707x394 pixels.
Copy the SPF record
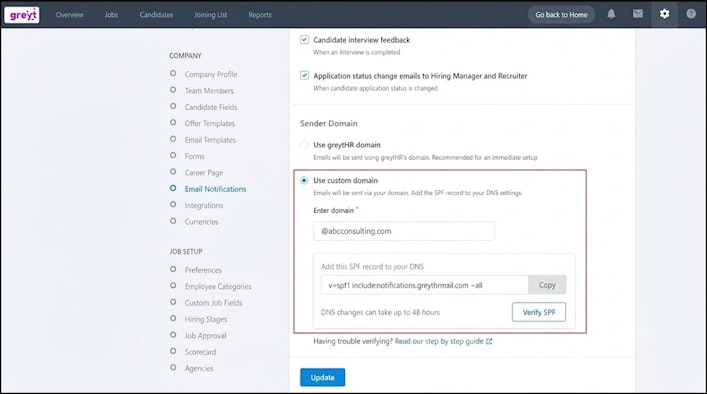tap(547, 285)
